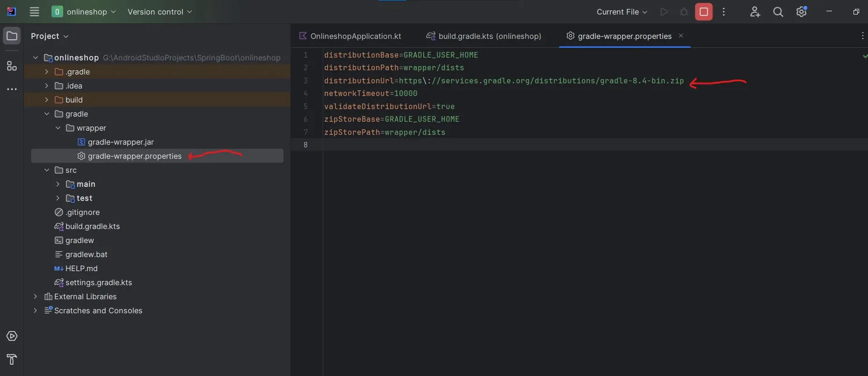Screen dimensions: 868x376
Task: Click the Debug bug icon
Action: [684, 12]
